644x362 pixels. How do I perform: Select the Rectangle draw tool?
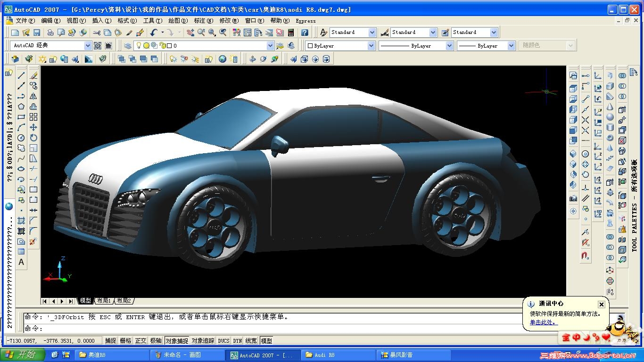(21, 117)
